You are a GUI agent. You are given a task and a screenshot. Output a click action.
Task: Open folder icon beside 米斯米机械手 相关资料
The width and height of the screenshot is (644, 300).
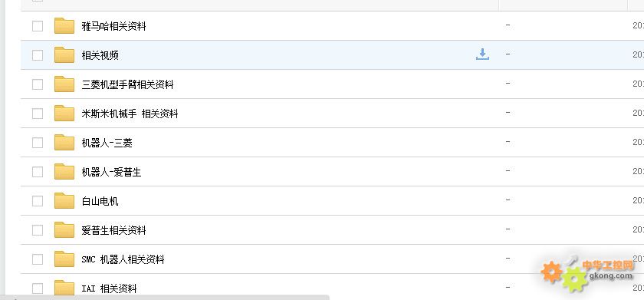pos(64,114)
